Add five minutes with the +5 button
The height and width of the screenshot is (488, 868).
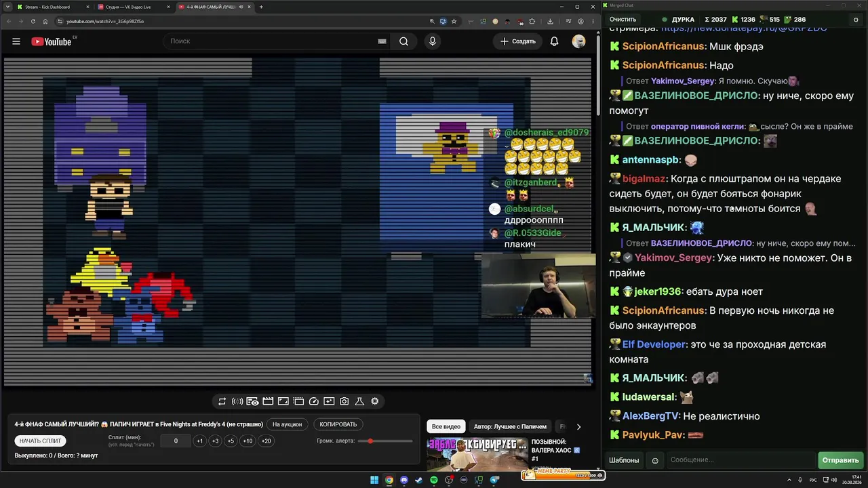tap(231, 441)
